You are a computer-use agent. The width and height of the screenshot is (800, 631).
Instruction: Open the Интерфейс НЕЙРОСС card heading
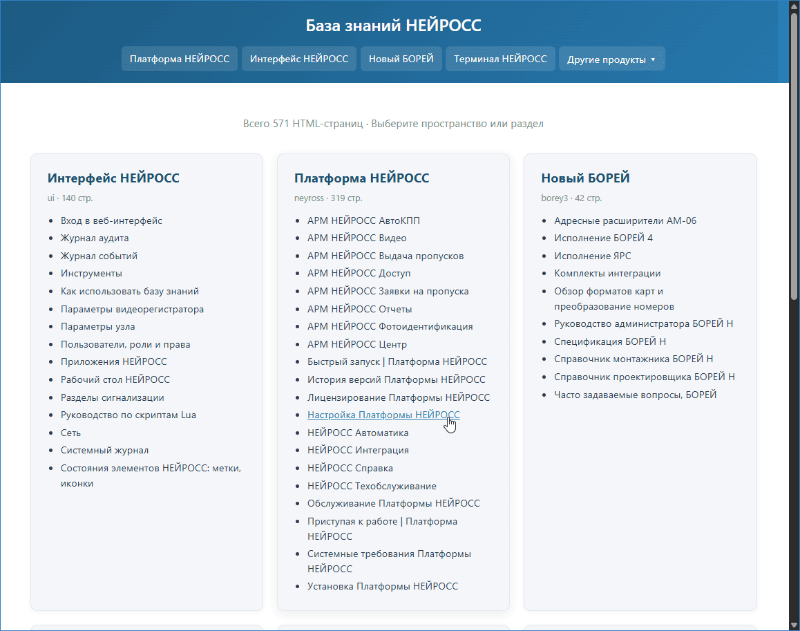pos(113,178)
